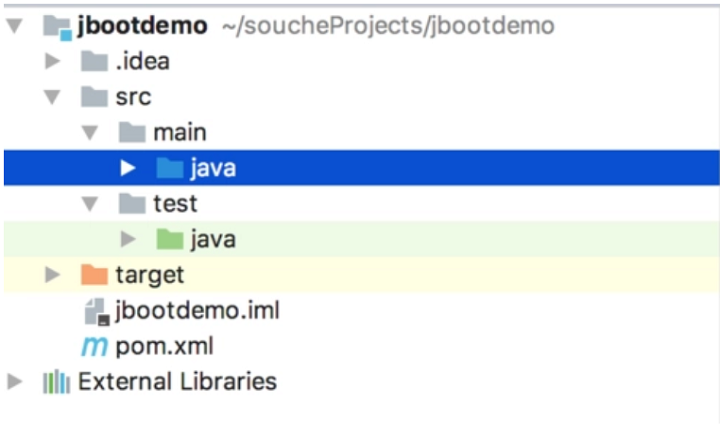Select the pom.xml file name
The image size is (720, 432).
coord(164,347)
